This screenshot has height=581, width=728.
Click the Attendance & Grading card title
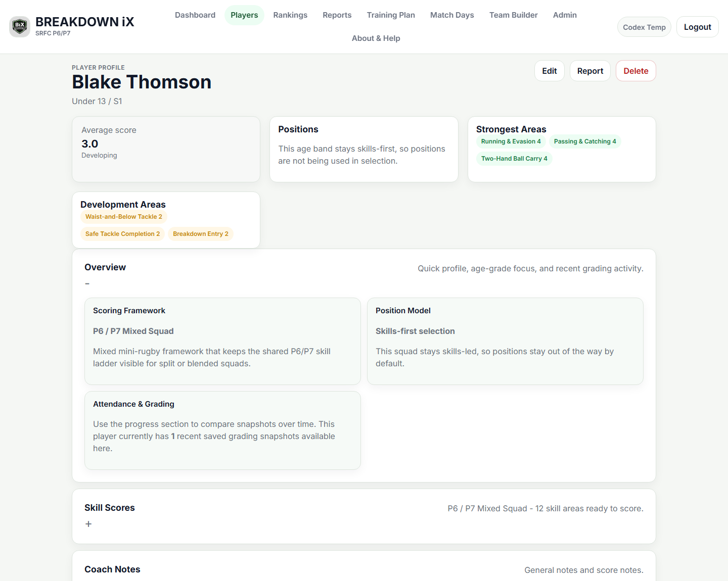pos(133,404)
